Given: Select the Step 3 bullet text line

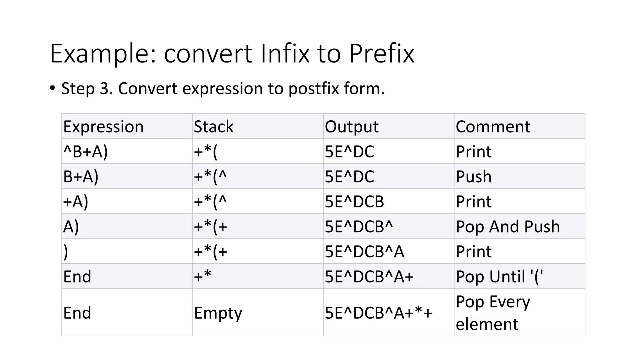Looking at the screenshot, I should [223, 88].
